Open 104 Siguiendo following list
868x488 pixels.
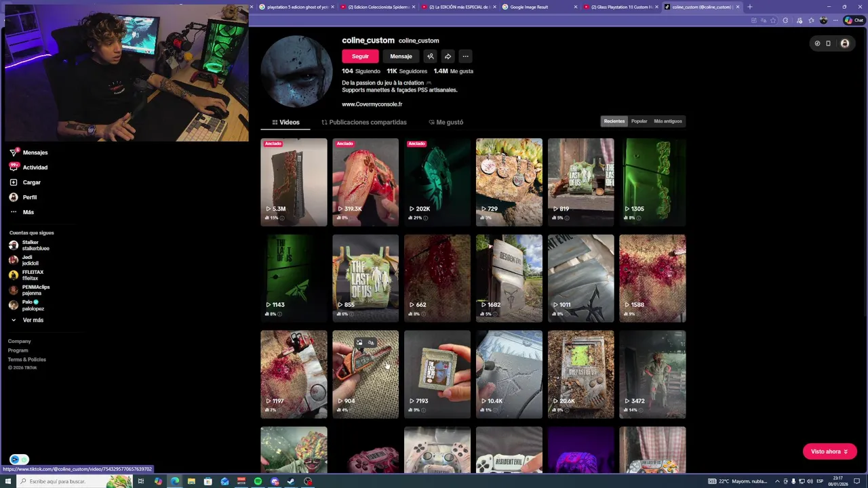coord(361,71)
